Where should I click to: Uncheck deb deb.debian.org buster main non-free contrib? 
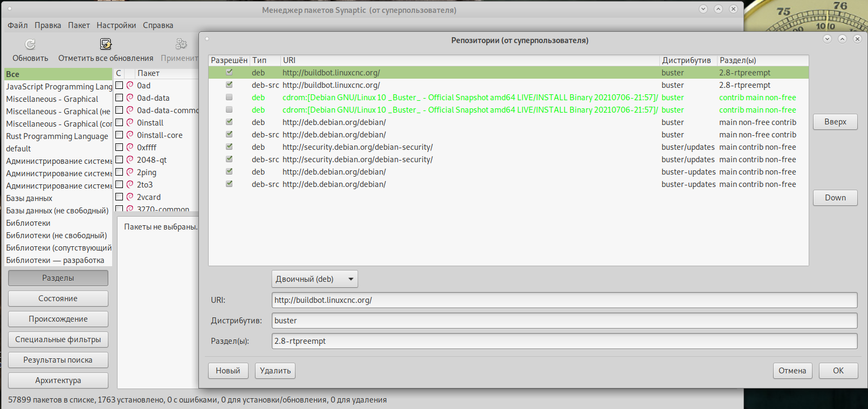[x=229, y=122]
